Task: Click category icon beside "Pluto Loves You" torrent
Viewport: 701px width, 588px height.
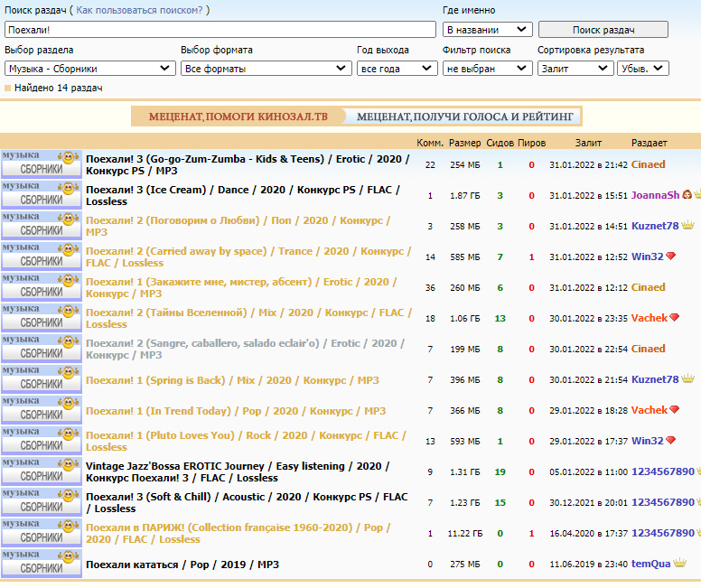Action: coord(42,441)
